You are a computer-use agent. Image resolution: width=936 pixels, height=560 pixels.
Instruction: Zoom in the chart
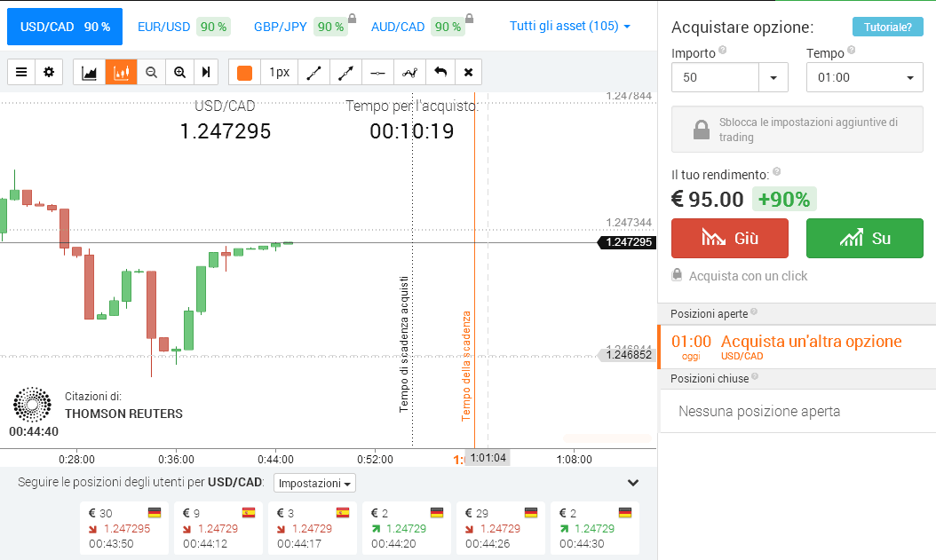tap(179, 72)
